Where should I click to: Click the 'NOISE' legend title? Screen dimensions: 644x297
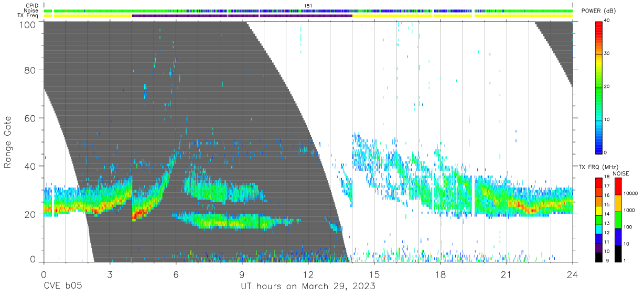[620, 173]
